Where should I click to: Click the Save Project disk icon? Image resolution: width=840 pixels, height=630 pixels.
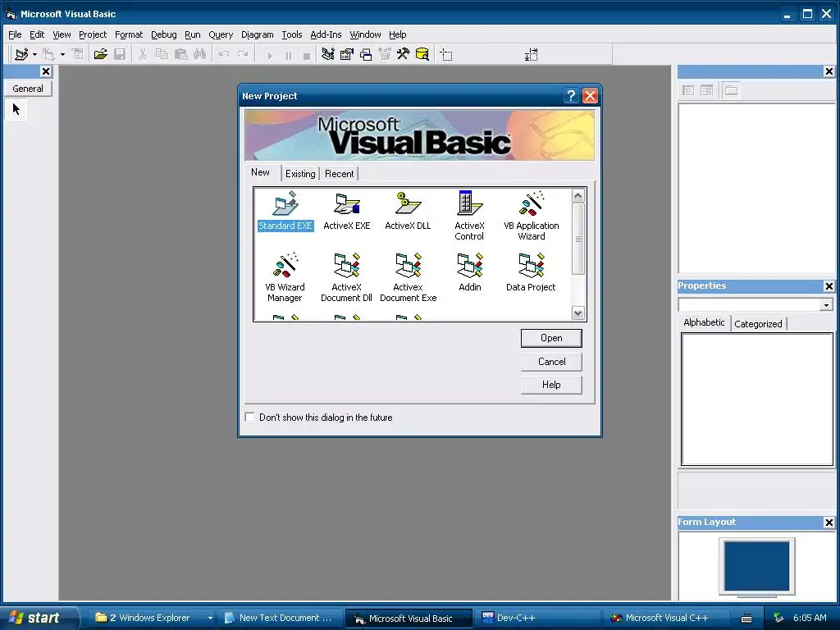coord(120,55)
